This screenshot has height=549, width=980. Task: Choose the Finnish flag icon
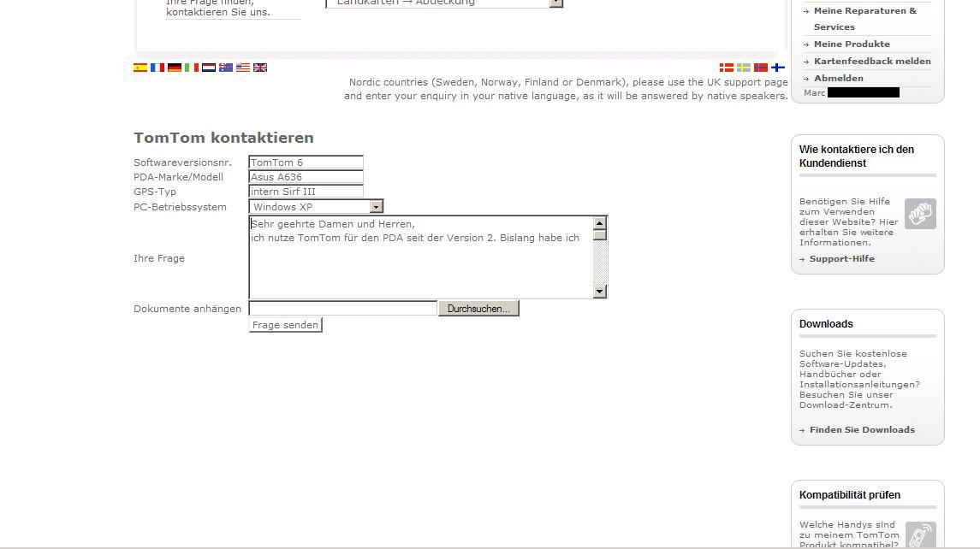(x=778, y=68)
